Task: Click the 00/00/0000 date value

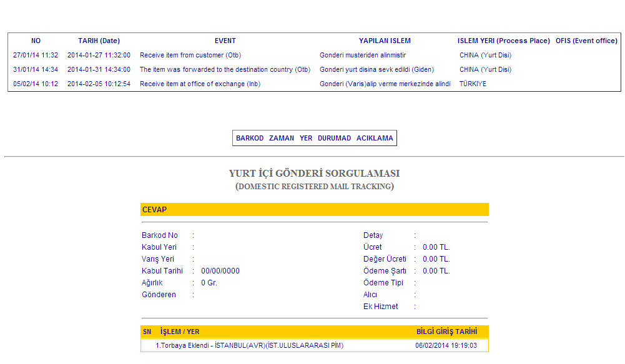Action: (x=220, y=271)
